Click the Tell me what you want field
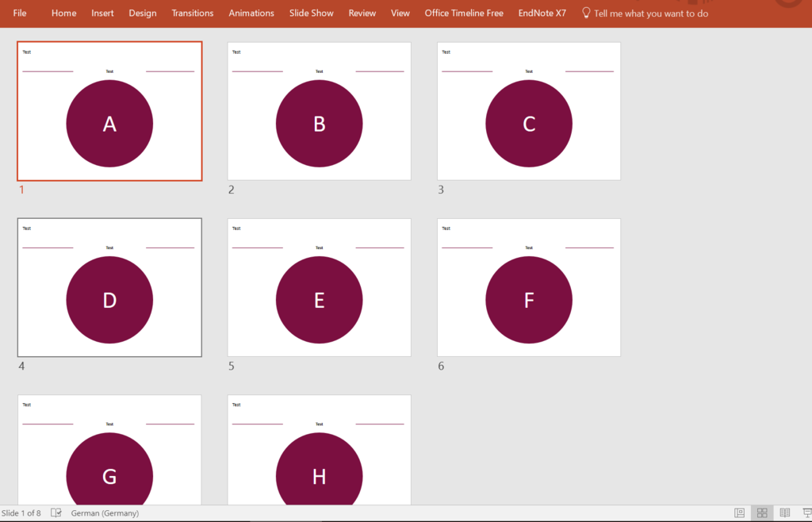The width and height of the screenshot is (812, 522). pyautogui.click(x=651, y=13)
